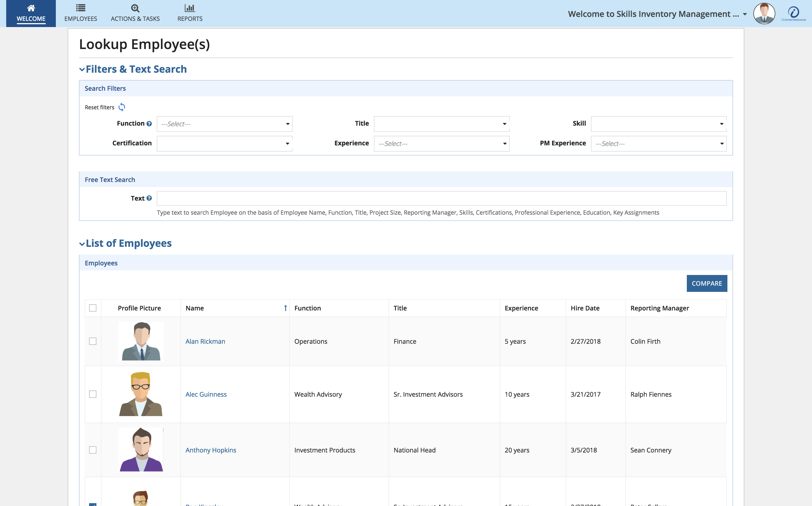Click Alan Rickman's profile picture
The width and height of the screenshot is (812, 506).
click(x=141, y=341)
